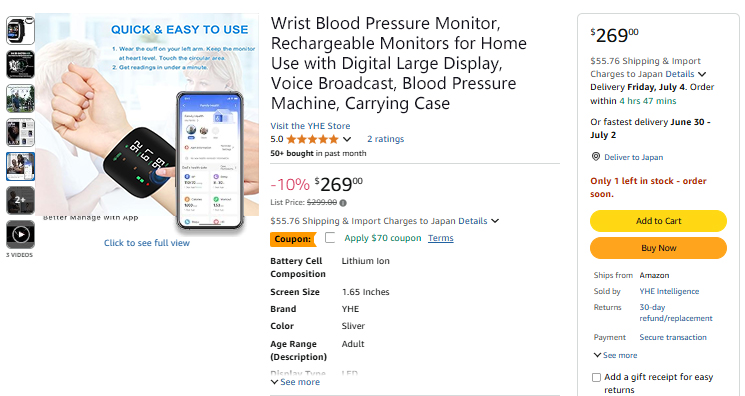Select the second product image thumbnail
Image resolution: width=745 pixels, height=396 pixels.
pos(20,65)
